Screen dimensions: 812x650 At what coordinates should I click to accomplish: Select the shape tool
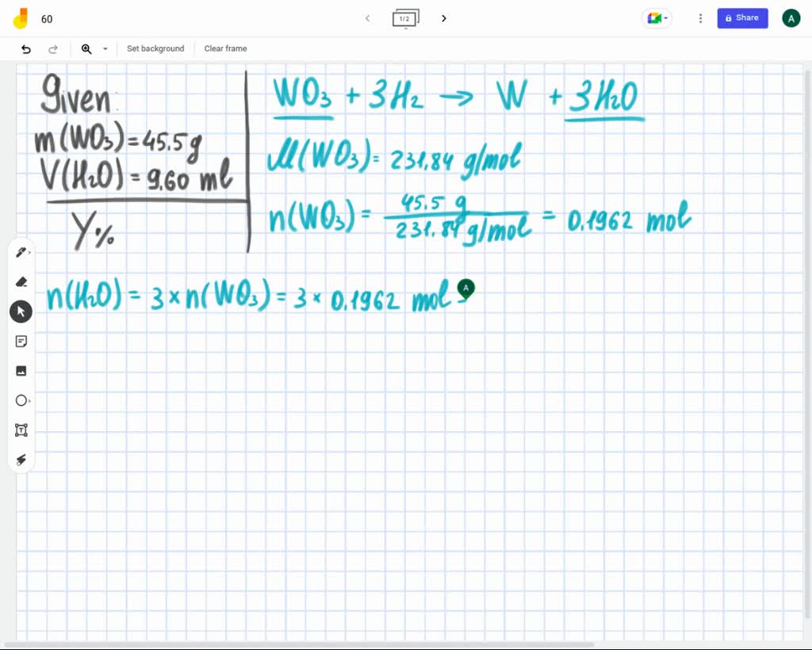point(21,400)
